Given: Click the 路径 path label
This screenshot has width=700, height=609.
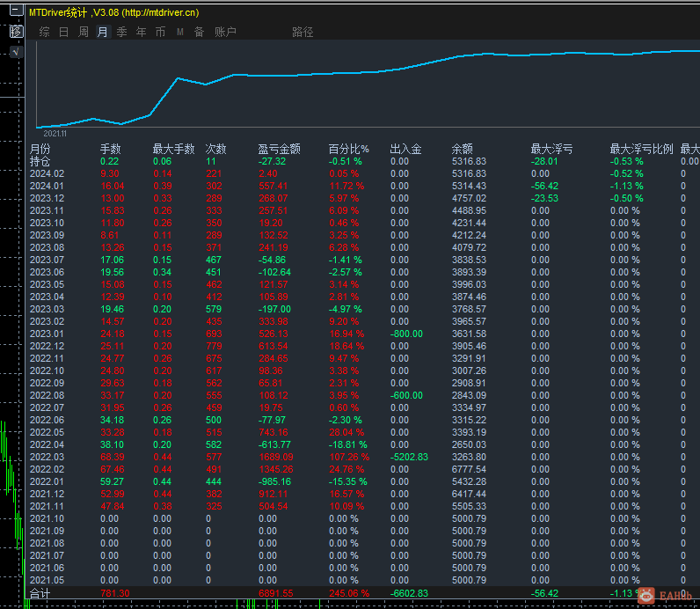Looking at the screenshot, I should pos(303,32).
